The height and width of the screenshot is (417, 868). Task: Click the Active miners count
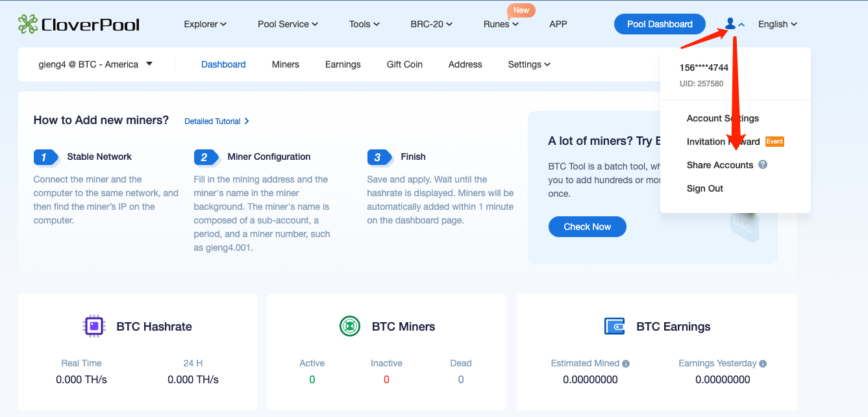tap(312, 379)
